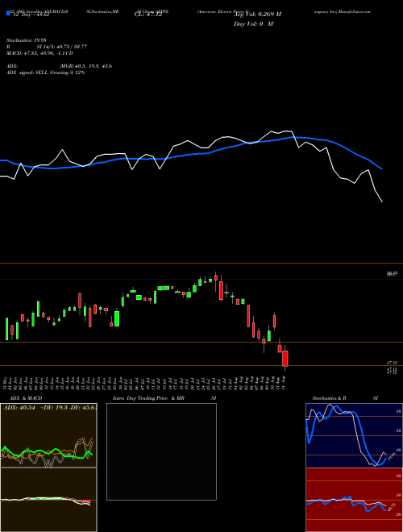This screenshot has width=403, height=532.
Task: Select the Avg Vol: 0.269 M text
Action: [257, 15]
